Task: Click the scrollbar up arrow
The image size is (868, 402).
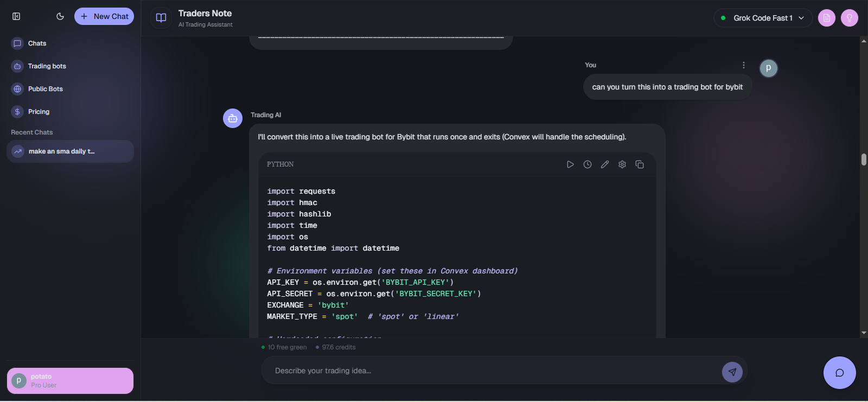Action: (x=864, y=41)
